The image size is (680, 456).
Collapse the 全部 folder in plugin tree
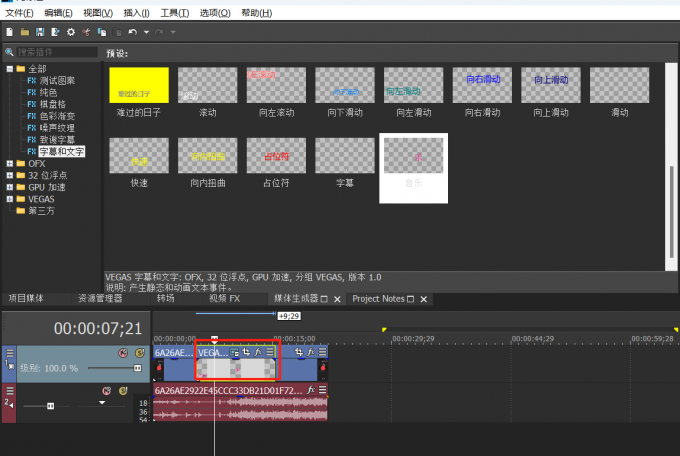coord(10,69)
